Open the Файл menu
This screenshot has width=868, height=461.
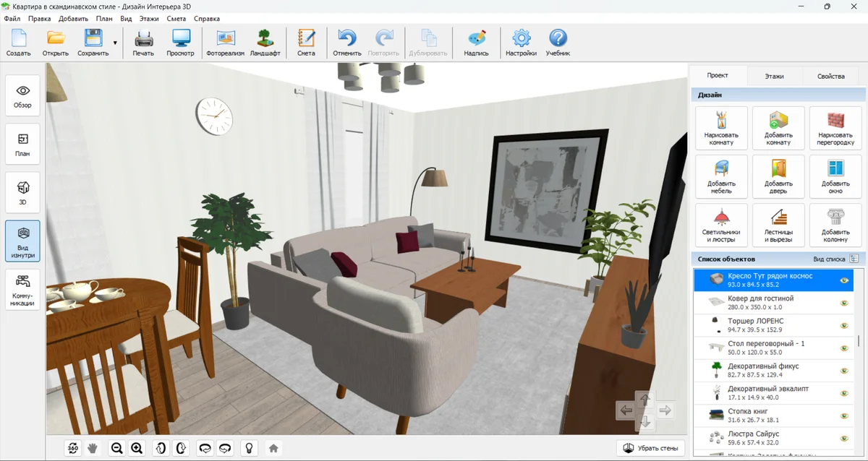pyautogui.click(x=12, y=19)
